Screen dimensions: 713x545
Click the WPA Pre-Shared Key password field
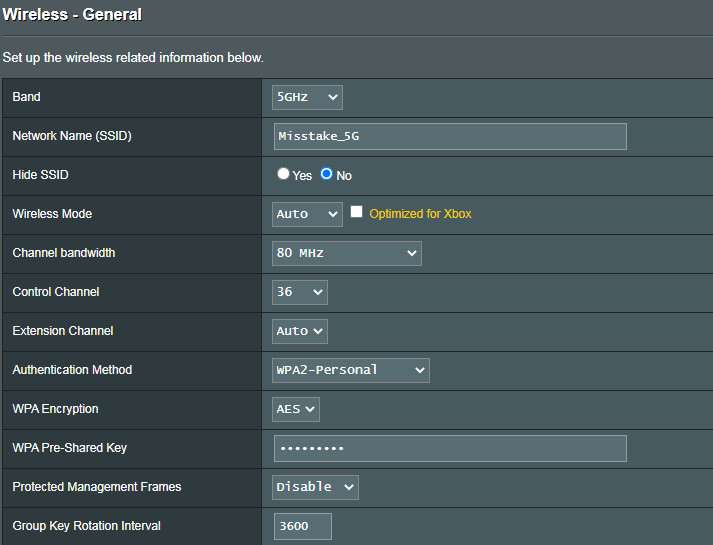pyautogui.click(x=450, y=448)
